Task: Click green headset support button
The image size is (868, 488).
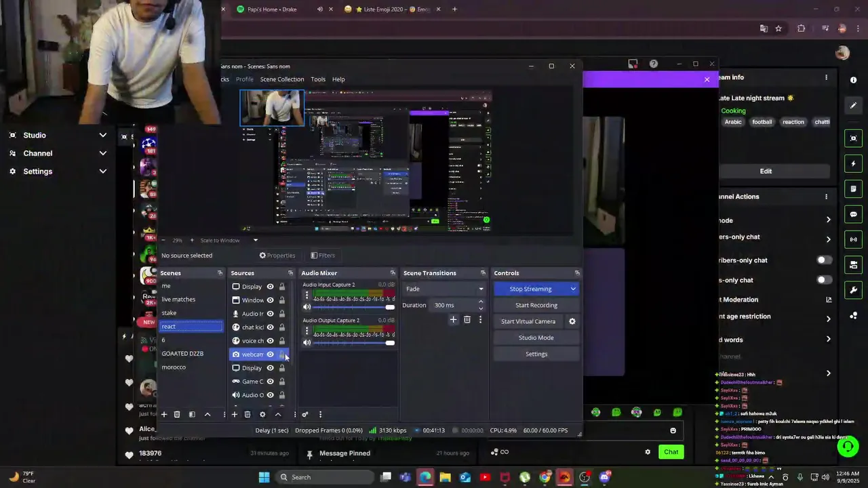Action: coord(847,447)
